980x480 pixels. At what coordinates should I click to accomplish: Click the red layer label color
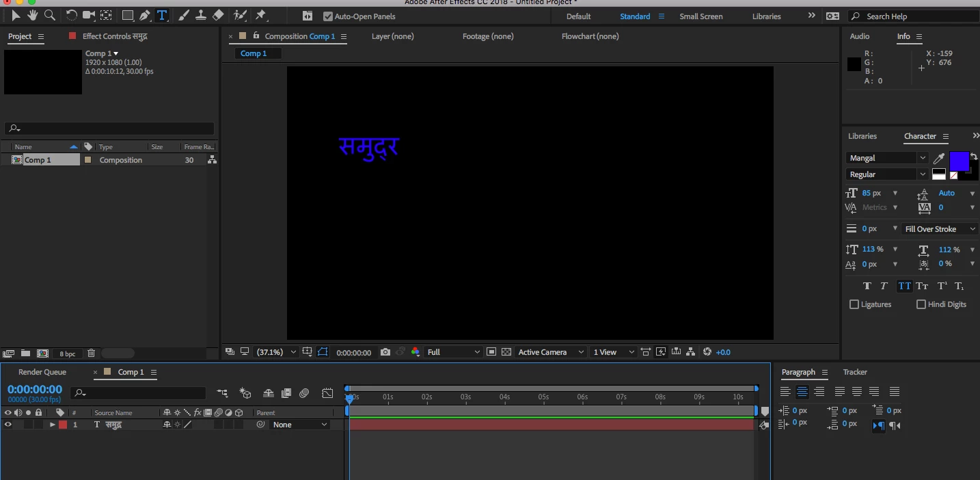tap(63, 425)
